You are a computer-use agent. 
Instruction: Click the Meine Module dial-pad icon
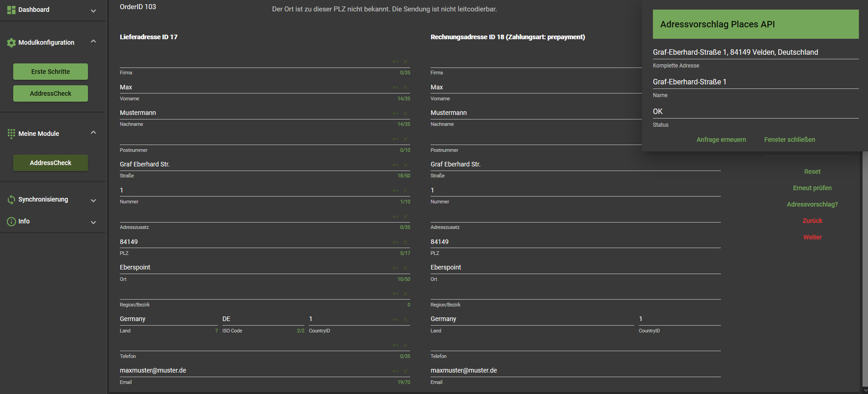click(11, 134)
